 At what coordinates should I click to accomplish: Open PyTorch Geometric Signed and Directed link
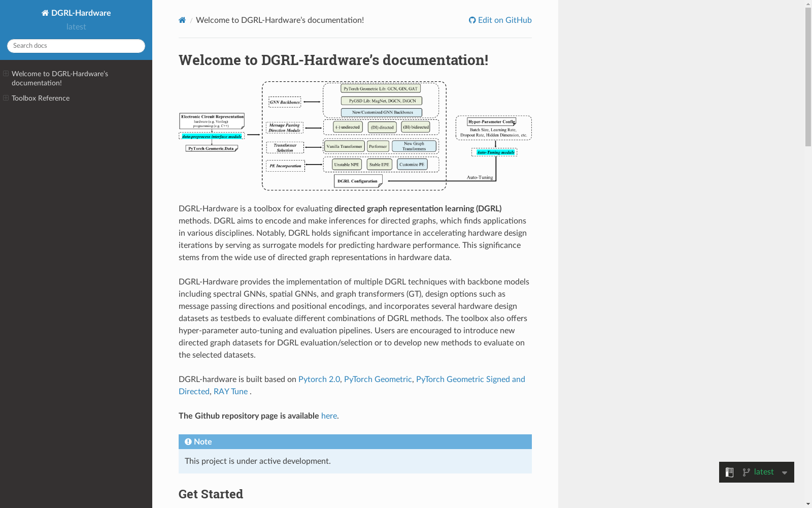[x=352, y=386]
